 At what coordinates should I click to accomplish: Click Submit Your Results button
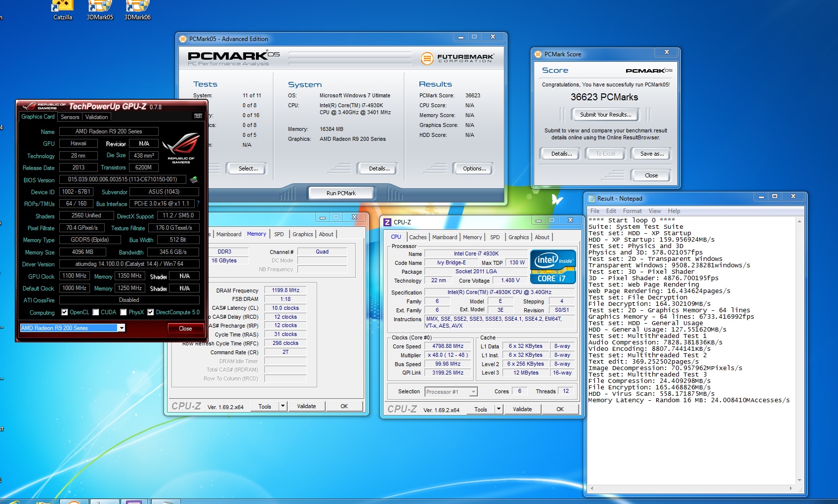click(605, 115)
